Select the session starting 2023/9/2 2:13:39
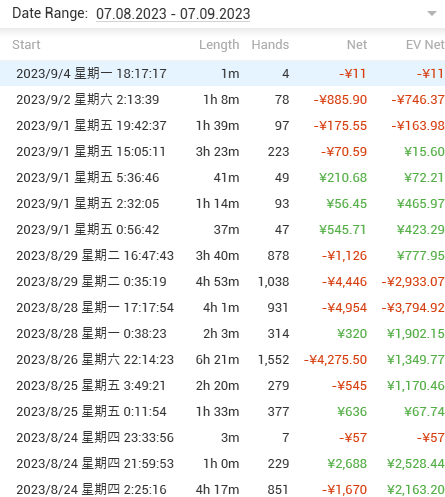 click(x=222, y=99)
